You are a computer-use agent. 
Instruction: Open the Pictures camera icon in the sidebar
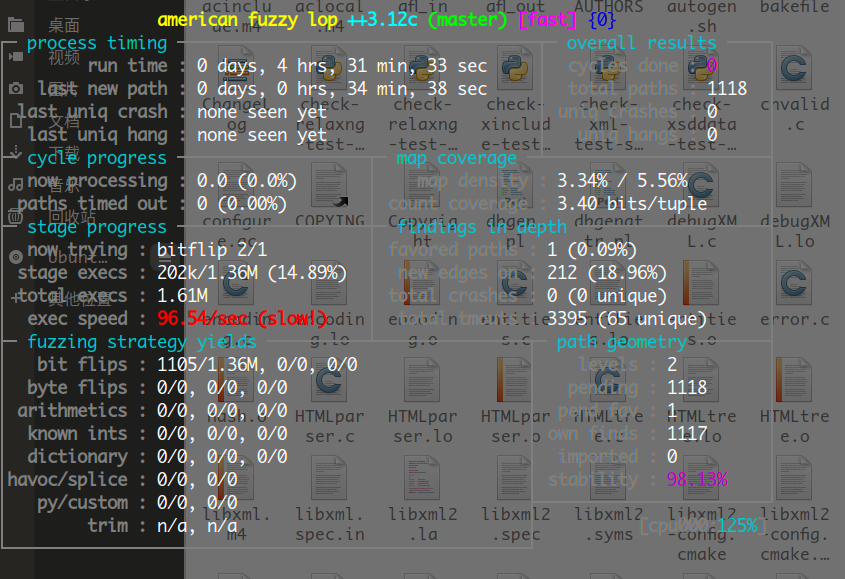[x=16, y=88]
